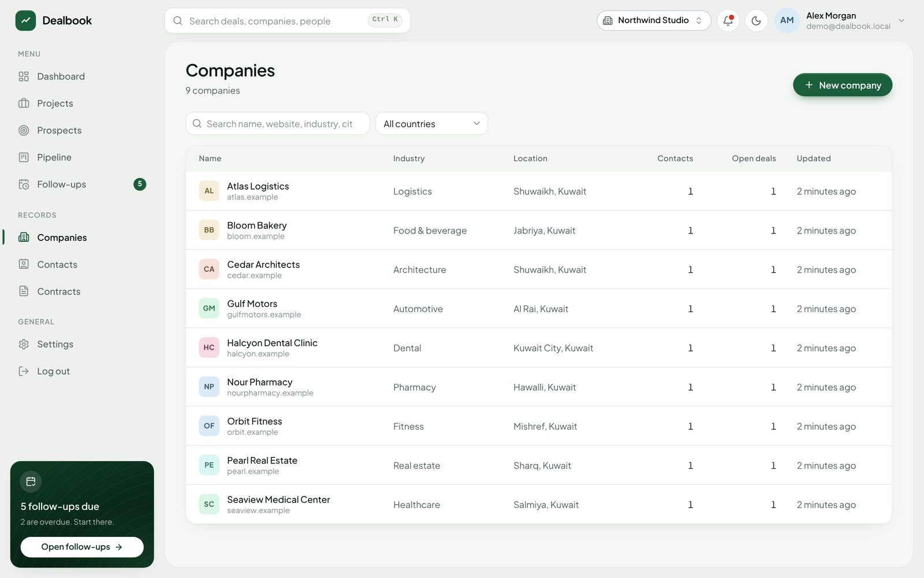Click the Prospects target icon

(x=24, y=131)
